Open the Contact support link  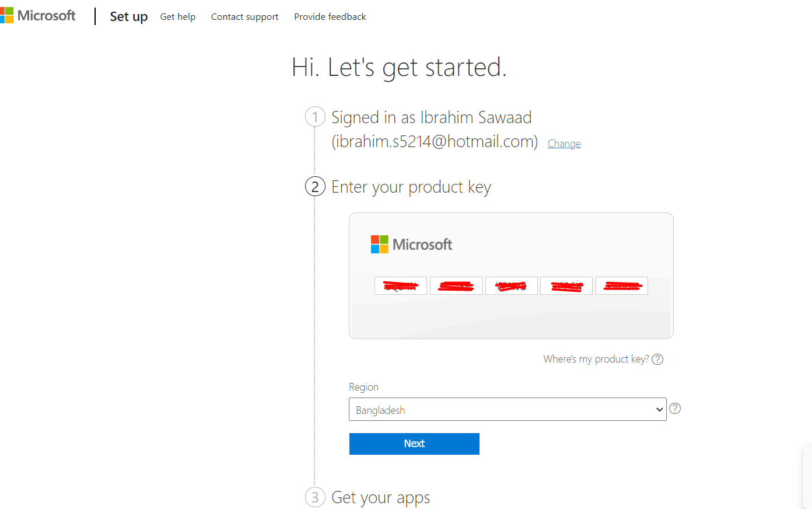244,17
